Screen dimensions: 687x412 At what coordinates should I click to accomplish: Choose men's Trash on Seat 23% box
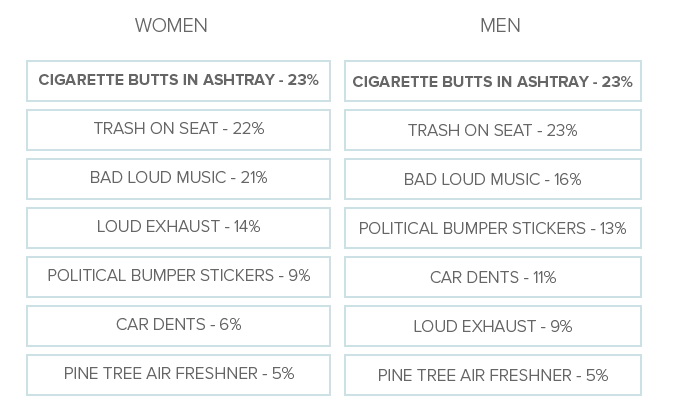(492, 131)
